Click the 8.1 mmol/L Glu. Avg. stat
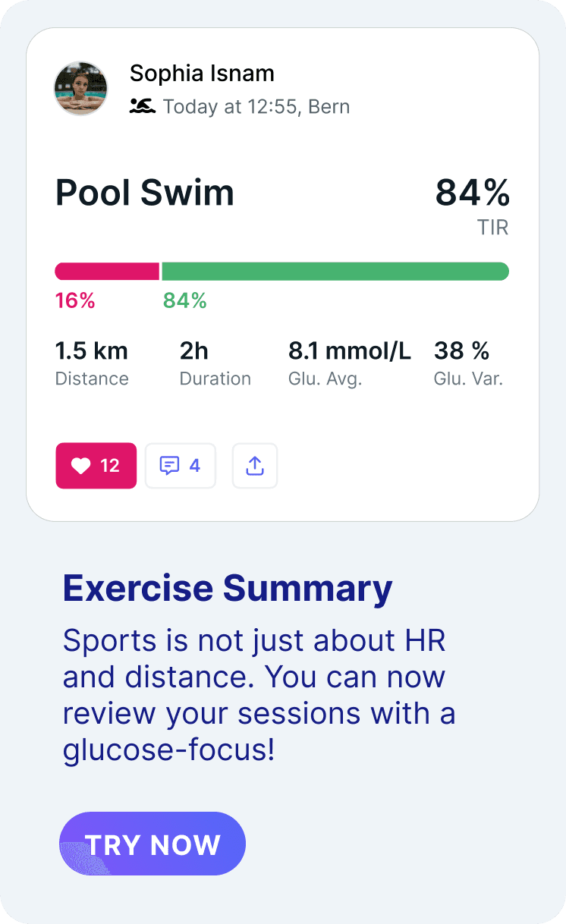The width and height of the screenshot is (566, 924). (x=350, y=363)
